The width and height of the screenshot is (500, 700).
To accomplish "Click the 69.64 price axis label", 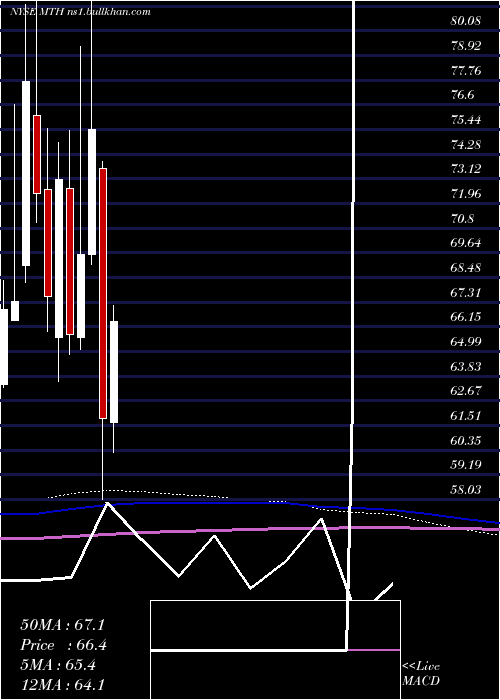I will (x=466, y=243).
